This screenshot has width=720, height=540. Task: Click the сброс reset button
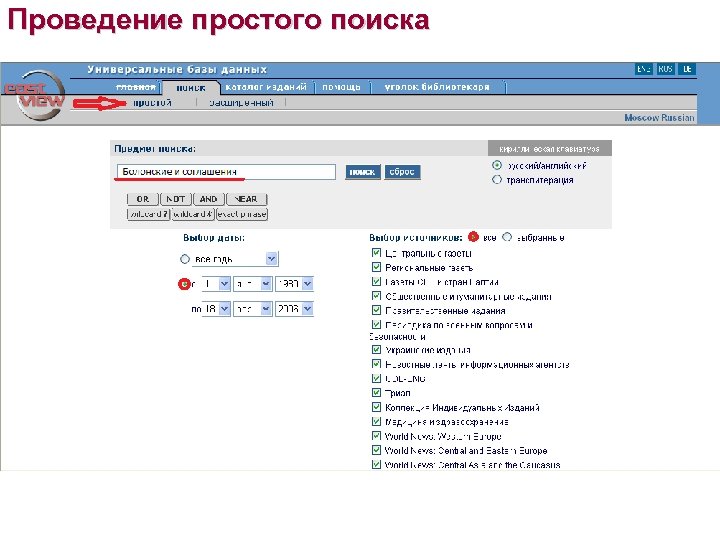coord(402,172)
